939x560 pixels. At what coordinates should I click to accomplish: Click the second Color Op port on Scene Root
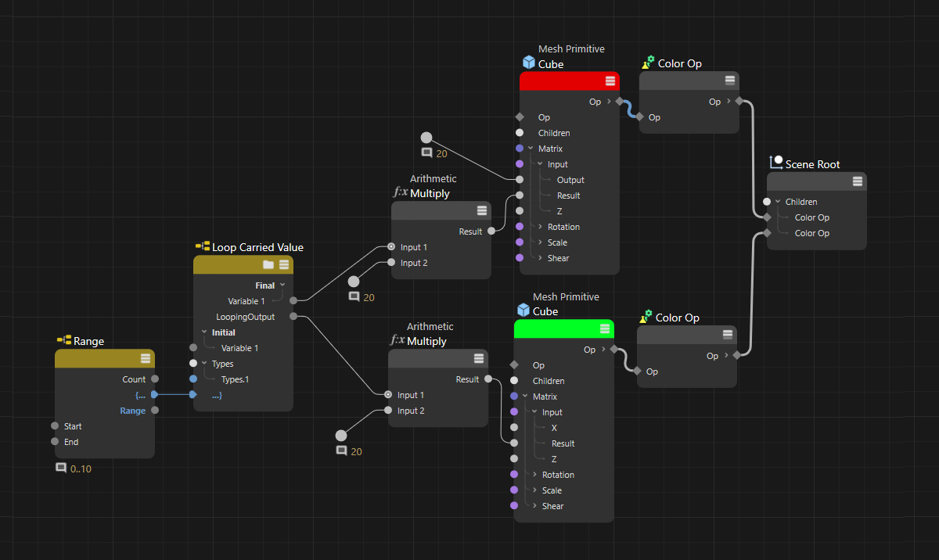tap(767, 233)
